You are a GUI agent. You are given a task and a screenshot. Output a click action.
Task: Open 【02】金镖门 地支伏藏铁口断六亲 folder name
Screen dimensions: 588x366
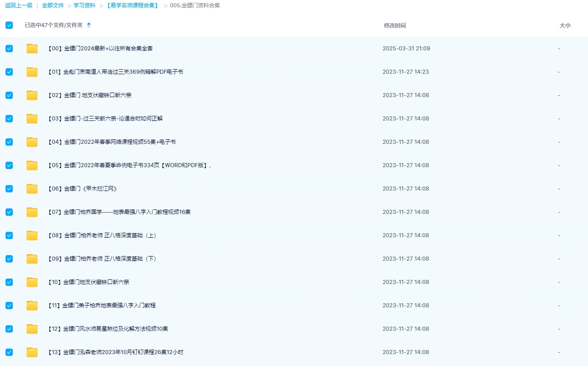[x=90, y=95]
